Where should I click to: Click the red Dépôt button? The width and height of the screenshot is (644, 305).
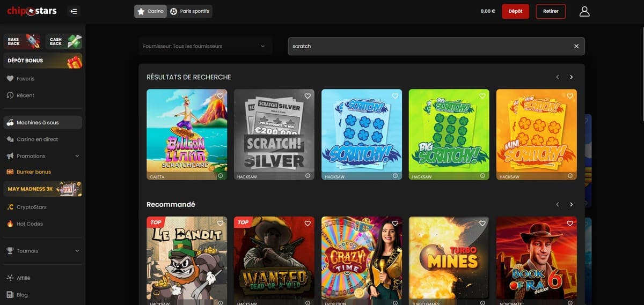point(515,11)
